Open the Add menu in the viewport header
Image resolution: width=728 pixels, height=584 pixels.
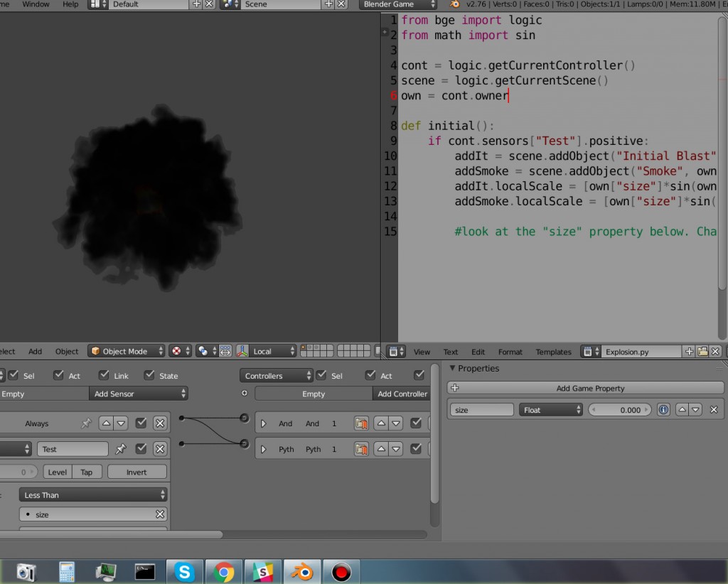point(35,350)
